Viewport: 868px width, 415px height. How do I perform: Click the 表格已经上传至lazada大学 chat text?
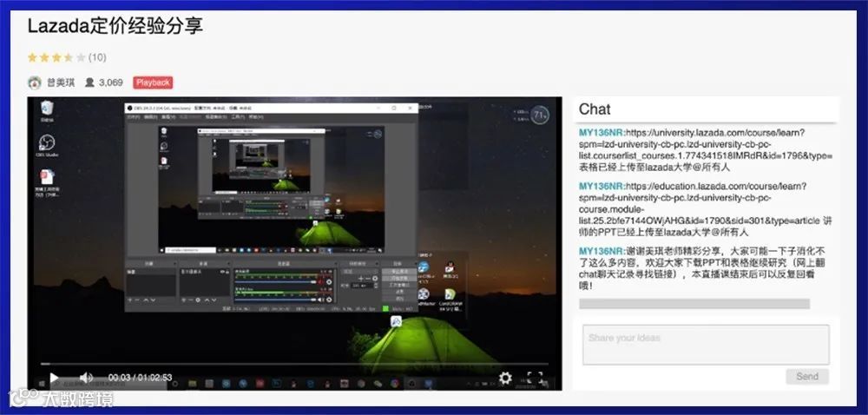654,167
